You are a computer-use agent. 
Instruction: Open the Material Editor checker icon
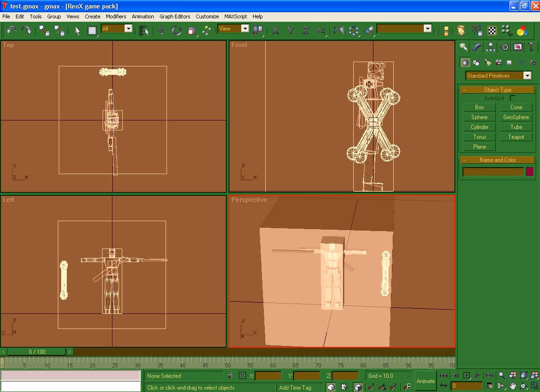[492, 31]
